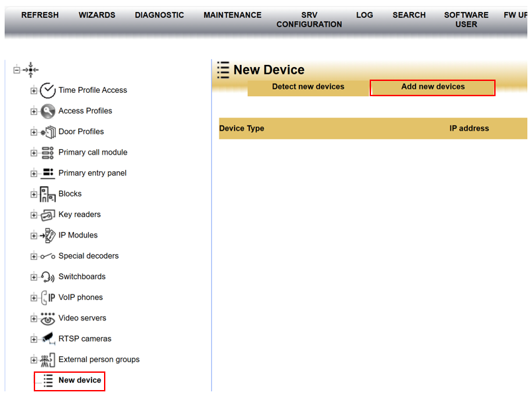532x396 pixels.
Task: Select New device tree label
Action: [x=80, y=380]
